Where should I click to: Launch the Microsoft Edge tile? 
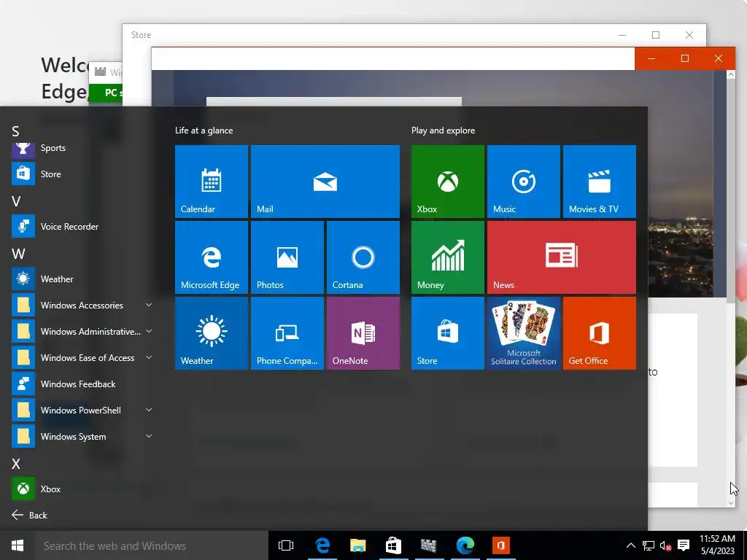coord(211,257)
